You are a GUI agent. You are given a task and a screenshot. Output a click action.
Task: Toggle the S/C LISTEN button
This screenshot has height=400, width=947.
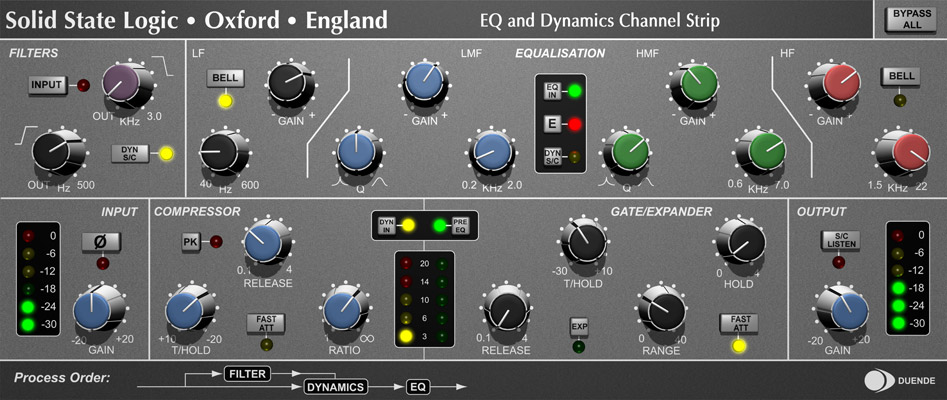[840, 240]
